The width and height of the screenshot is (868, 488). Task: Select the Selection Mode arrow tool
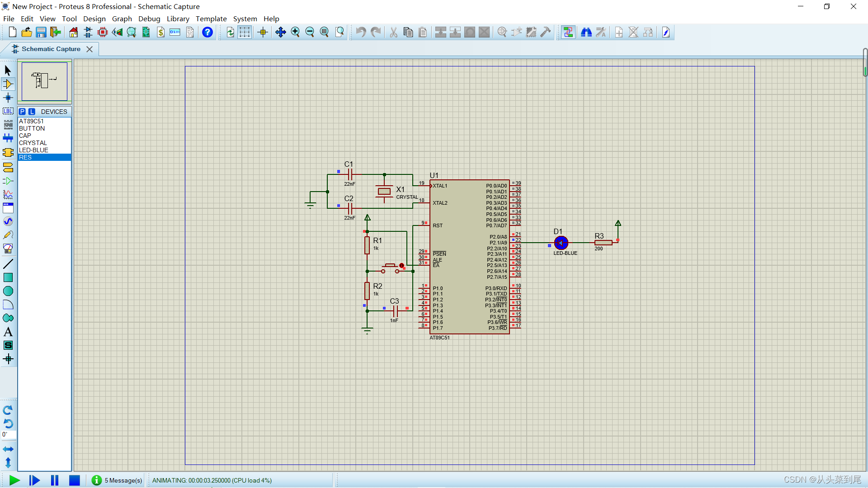click(8, 70)
